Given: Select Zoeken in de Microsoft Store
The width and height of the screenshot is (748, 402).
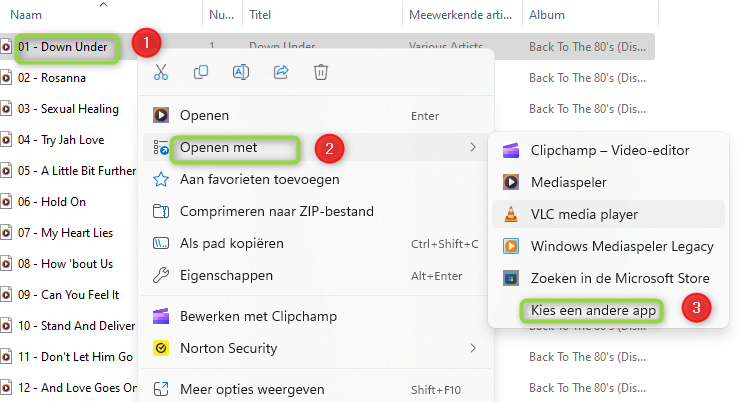Looking at the screenshot, I should [608, 278].
